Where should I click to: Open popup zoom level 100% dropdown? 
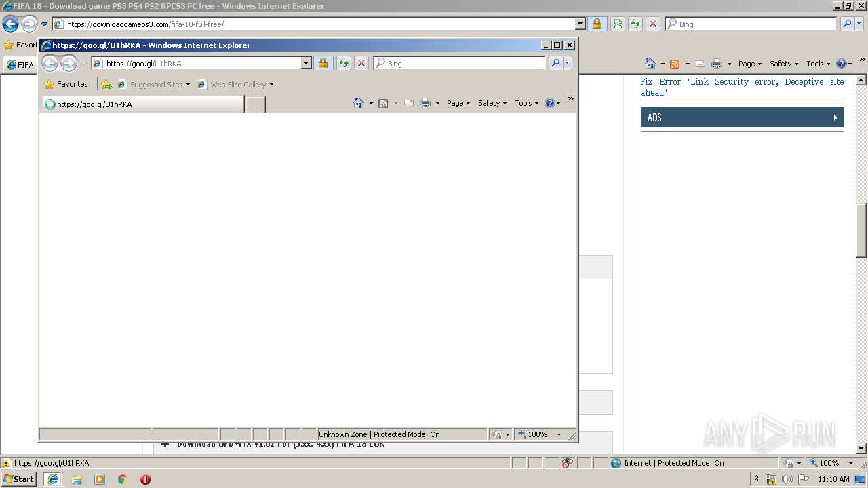pyautogui.click(x=559, y=434)
